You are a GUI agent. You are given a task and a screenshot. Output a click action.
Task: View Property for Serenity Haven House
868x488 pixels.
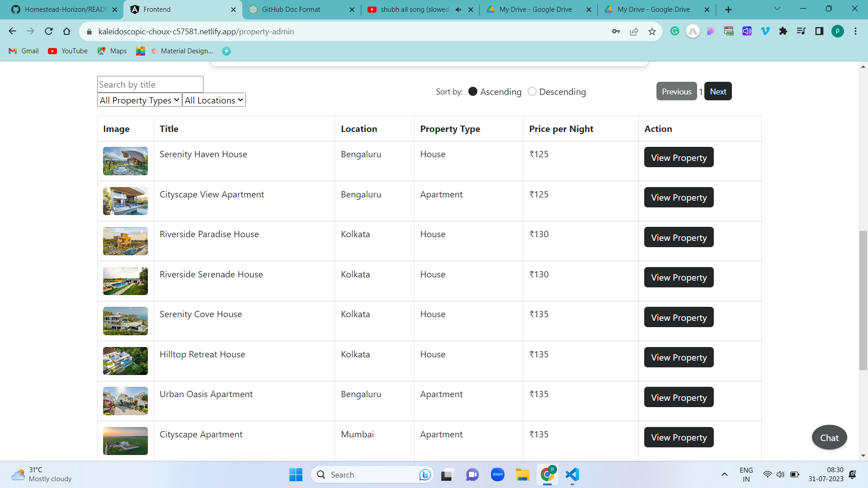(x=678, y=157)
